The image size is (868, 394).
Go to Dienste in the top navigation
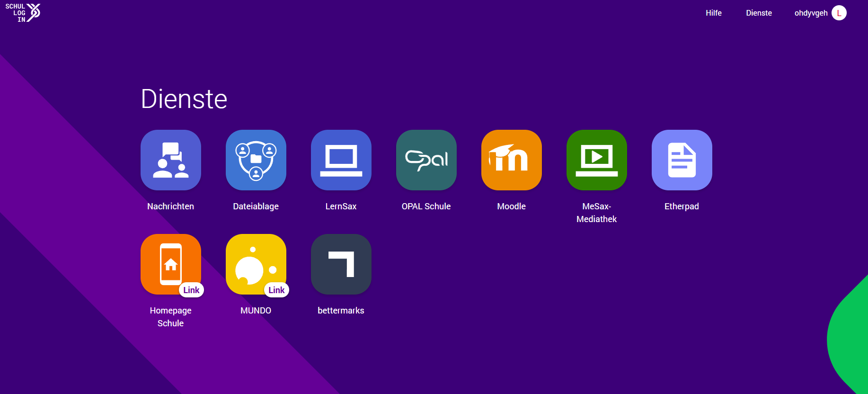tap(759, 13)
